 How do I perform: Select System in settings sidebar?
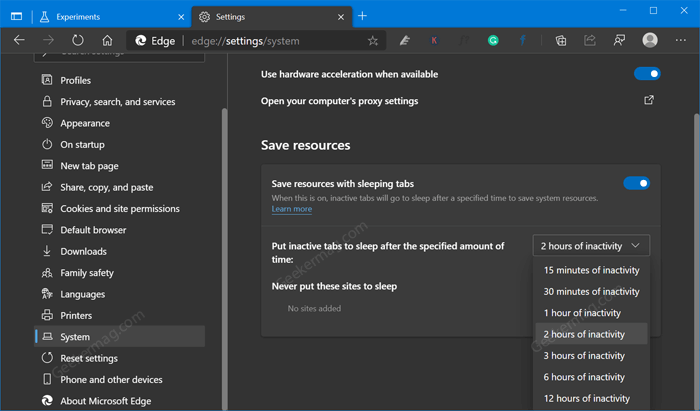[x=120, y=336]
